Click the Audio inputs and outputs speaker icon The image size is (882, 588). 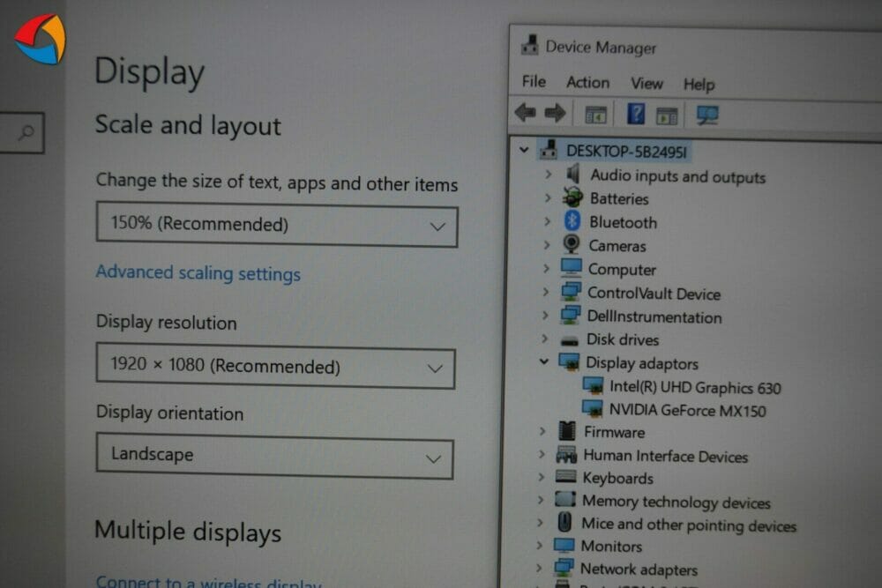click(573, 174)
